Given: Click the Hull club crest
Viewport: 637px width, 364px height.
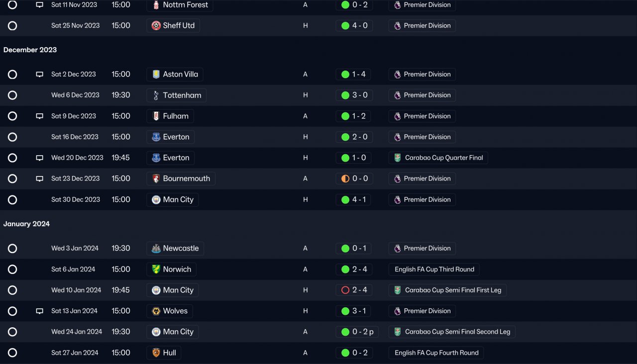Looking at the screenshot, I should [156, 353].
